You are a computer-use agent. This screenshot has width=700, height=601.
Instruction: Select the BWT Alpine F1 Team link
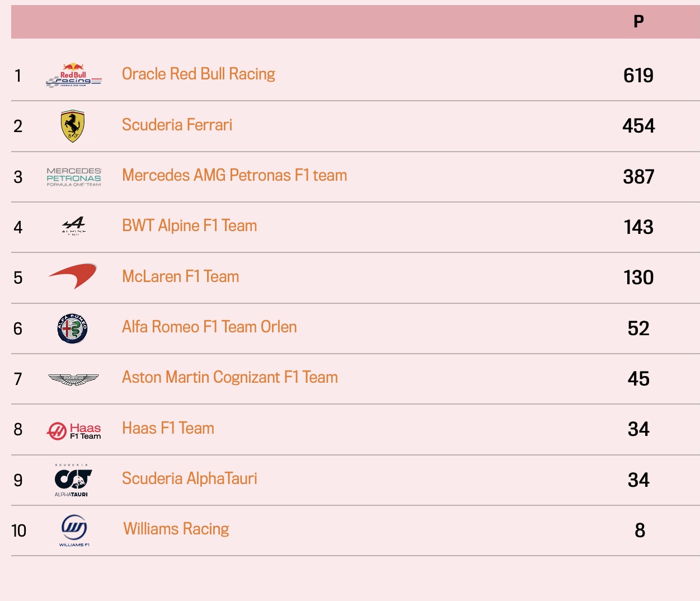pyautogui.click(x=190, y=226)
